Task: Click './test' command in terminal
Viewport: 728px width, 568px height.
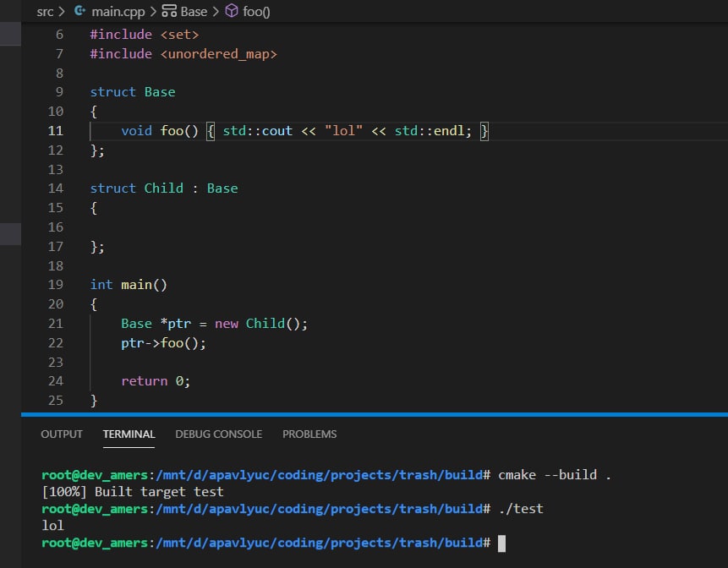Action: (521, 509)
